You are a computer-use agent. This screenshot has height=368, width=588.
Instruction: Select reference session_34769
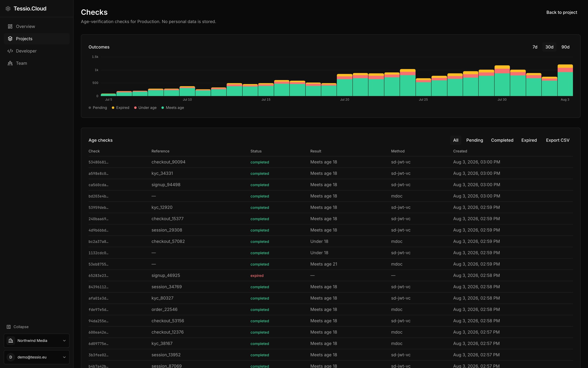[x=167, y=287]
